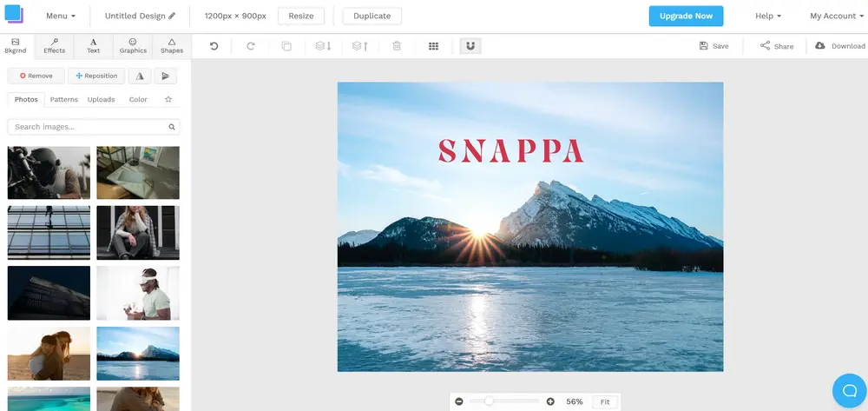Image resolution: width=868 pixels, height=411 pixels.
Task: Choose the mountain lake sunrise thumbnail
Action: pos(138,354)
